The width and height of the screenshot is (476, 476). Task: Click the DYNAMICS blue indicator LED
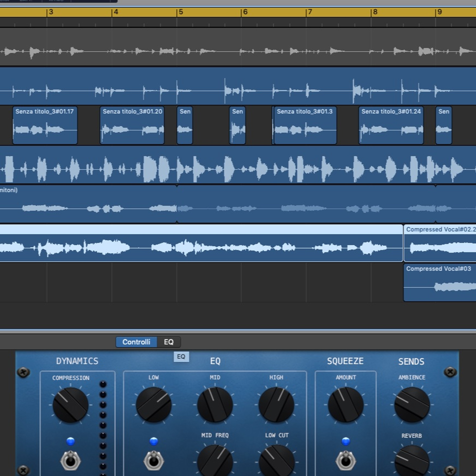(x=70, y=441)
